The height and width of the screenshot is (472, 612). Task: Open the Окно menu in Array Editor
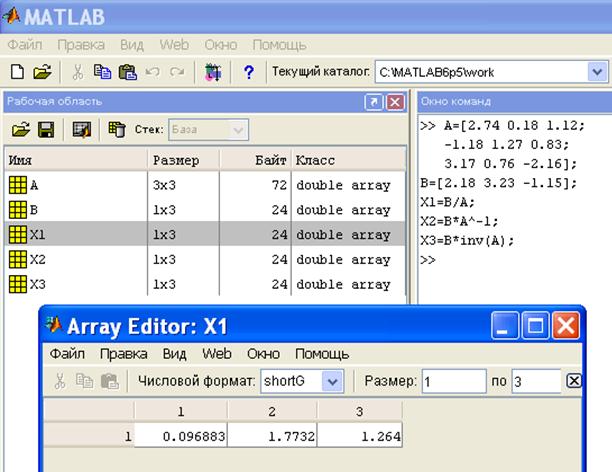point(263,354)
